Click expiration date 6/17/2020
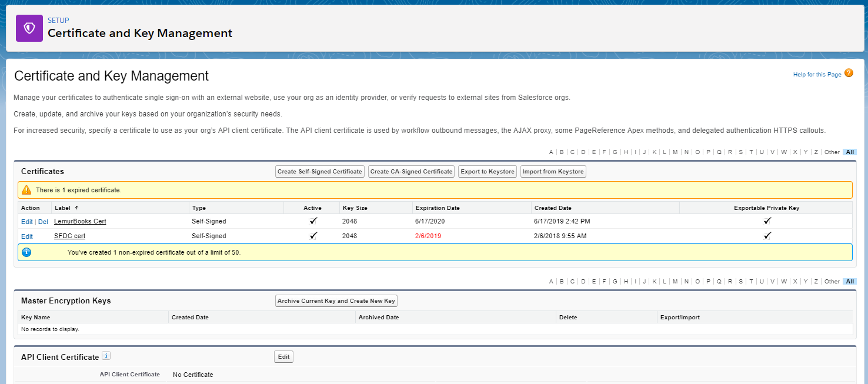868x384 pixels. coord(430,222)
